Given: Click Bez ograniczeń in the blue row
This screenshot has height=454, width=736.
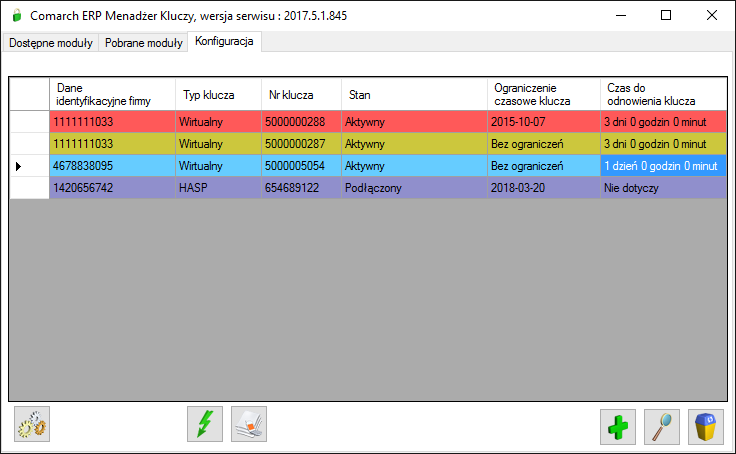Looking at the screenshot, I should 544,166.
